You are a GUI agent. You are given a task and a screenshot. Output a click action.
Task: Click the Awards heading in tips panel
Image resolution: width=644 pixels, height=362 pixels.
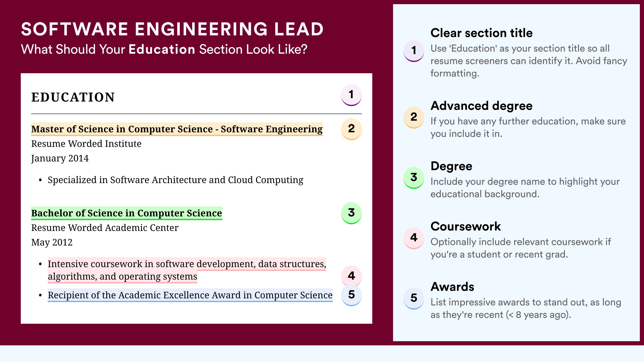pyautogui.click(x=452, y=287)
